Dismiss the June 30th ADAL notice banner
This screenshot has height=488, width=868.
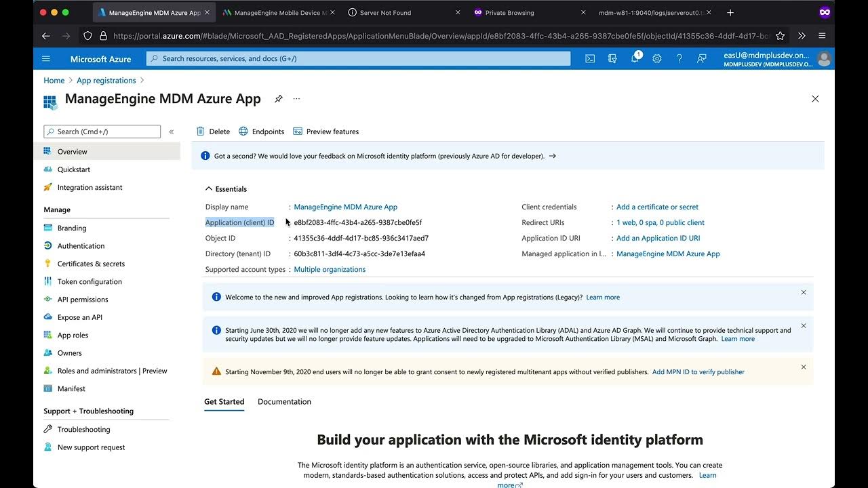click(x=804, y=325)
